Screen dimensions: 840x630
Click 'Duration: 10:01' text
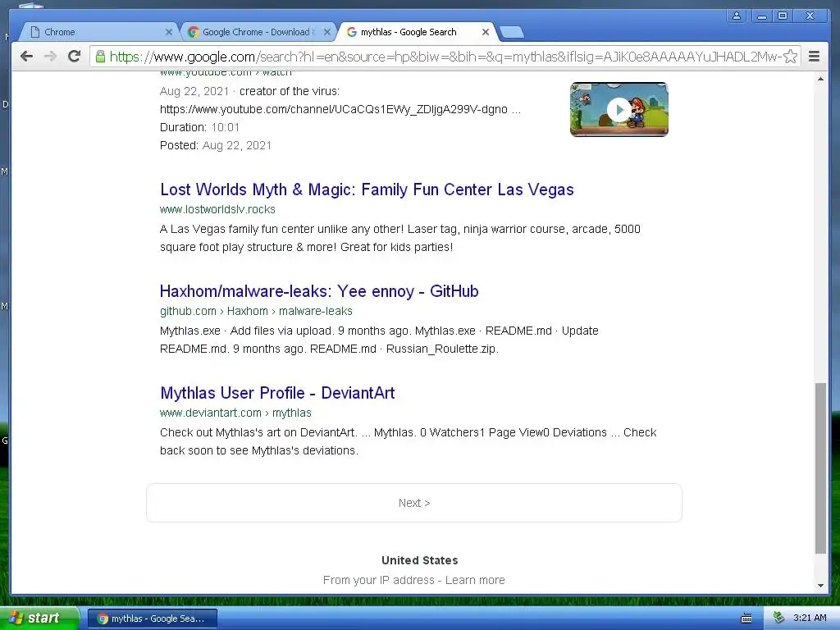tap(199, 127)
